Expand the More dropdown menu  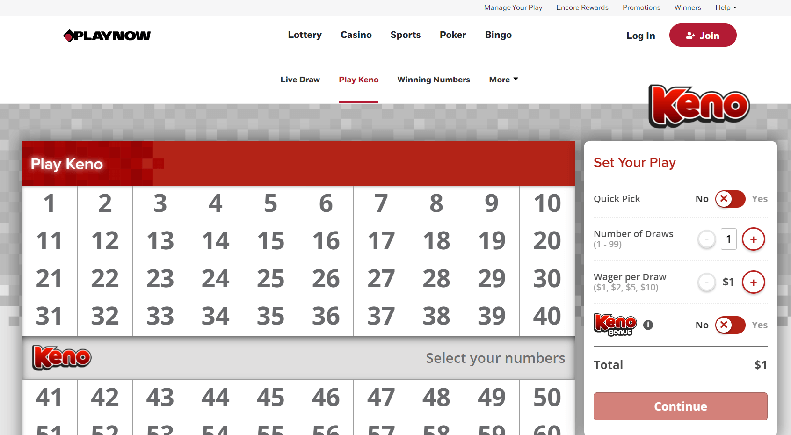coord(503,79)
